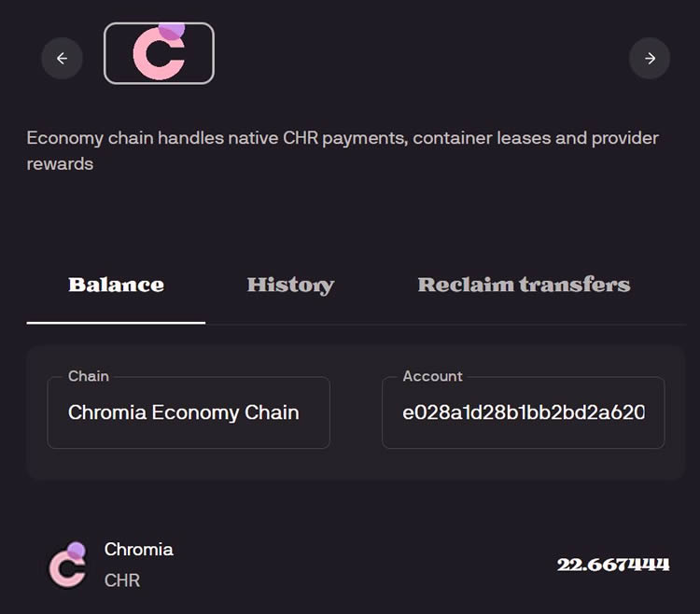Open the Chain dropdown showing Chromia Economy Chain

[x=189, y=412]
